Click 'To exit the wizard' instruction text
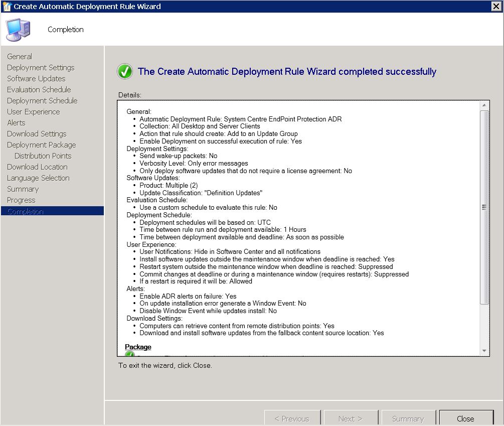 coord(165,366)
